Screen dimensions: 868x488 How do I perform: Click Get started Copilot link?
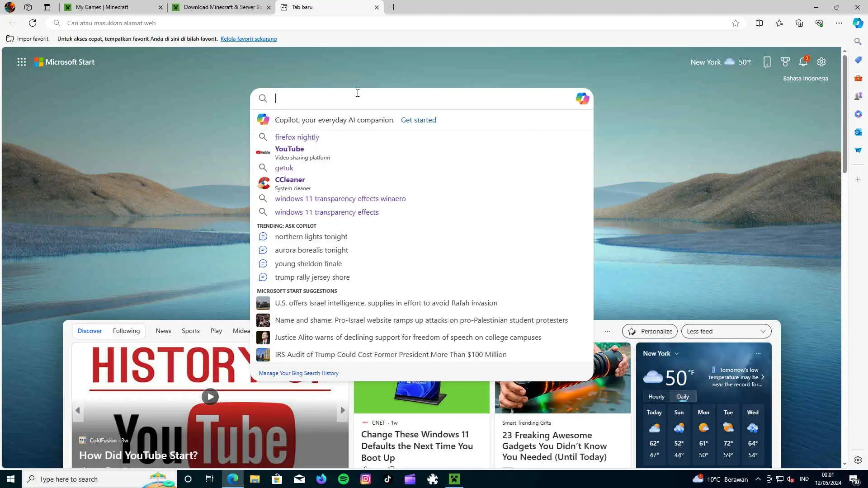[418, 120]
